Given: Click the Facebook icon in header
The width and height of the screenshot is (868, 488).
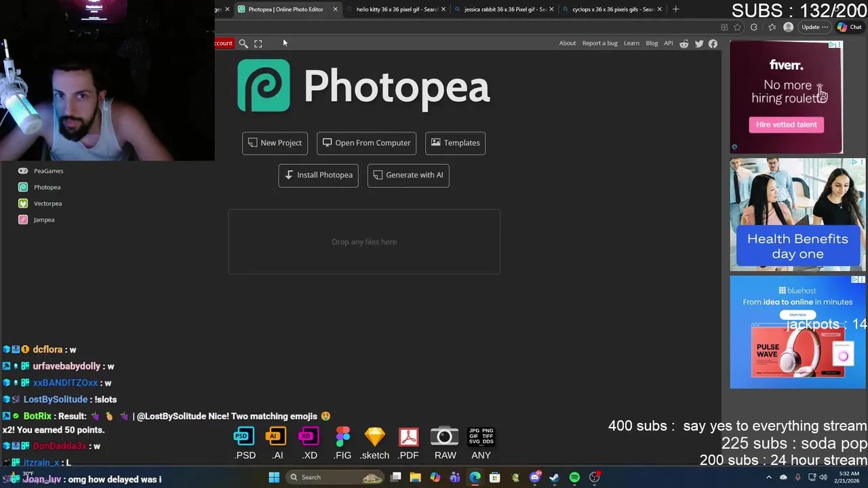Looking at the screenshot, I should click(x=713, y=43).
